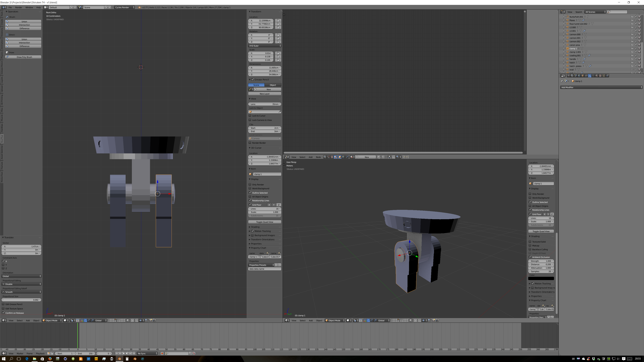The image size is (644, 362).
Task: Disable Confirm on Release checkbox
Action: (x=3, y=313)
